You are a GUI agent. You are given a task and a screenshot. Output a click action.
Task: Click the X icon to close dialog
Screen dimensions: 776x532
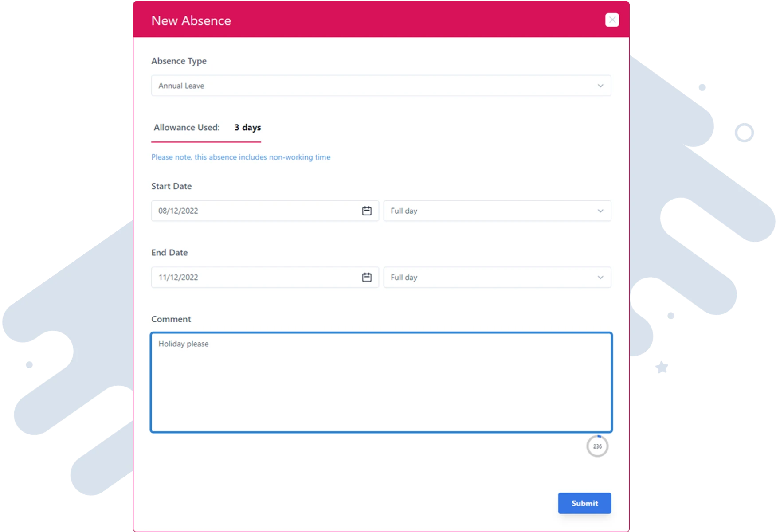612,20
